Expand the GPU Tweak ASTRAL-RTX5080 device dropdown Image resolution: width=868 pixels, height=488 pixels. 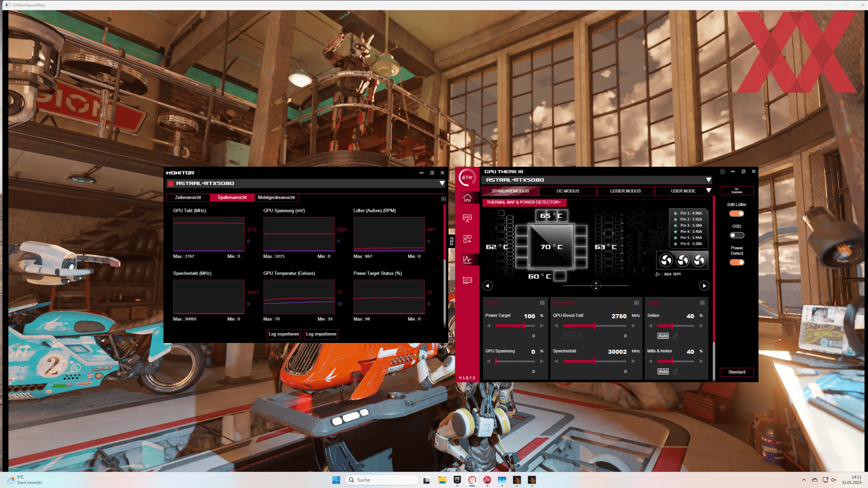(708, 180)
